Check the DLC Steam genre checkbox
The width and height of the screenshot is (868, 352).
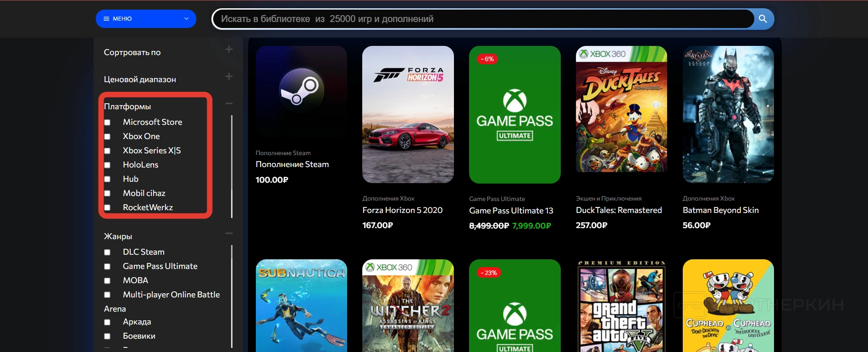(107, 252)
